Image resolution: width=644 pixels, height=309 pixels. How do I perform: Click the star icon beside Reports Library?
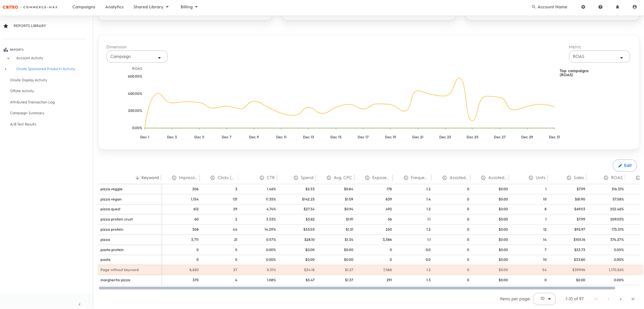6,26
